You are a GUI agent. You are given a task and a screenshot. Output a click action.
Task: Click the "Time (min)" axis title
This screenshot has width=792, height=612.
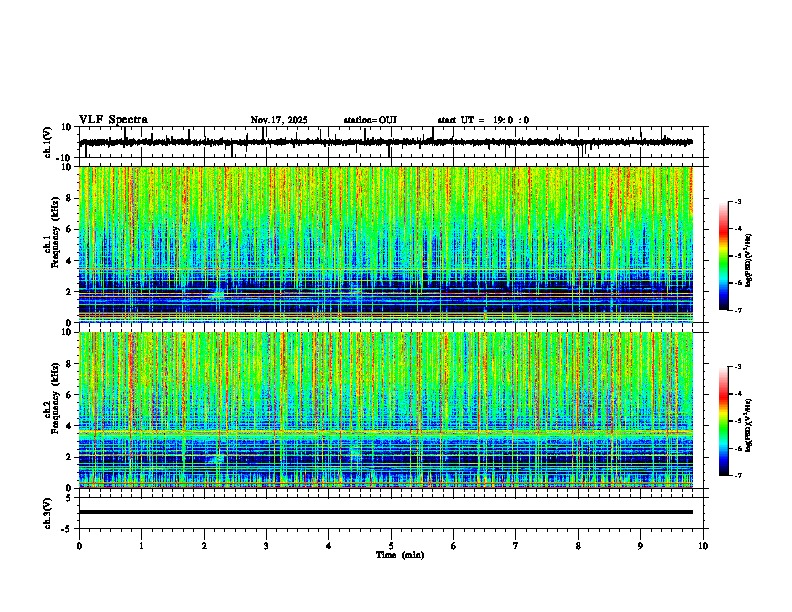[x=400, y=555]
